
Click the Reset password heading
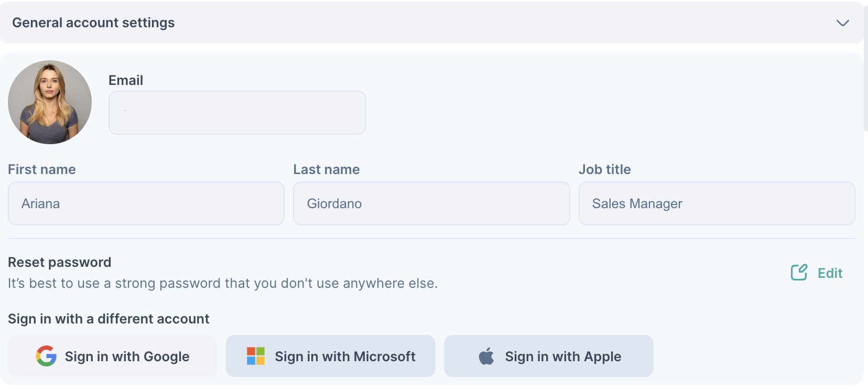(x=60, y=262)
